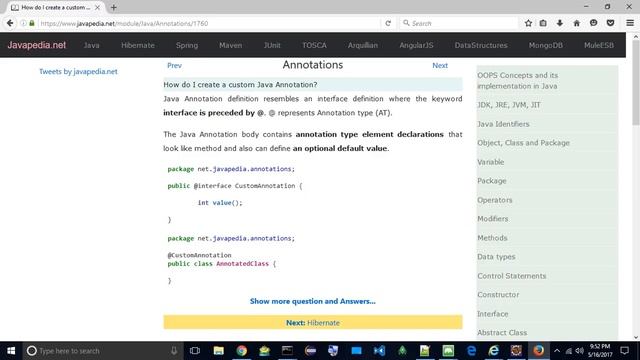The image size is (640, 360).
Task: Open the 'Operators' sidebar topic
Action: click(x=495, y=200)
